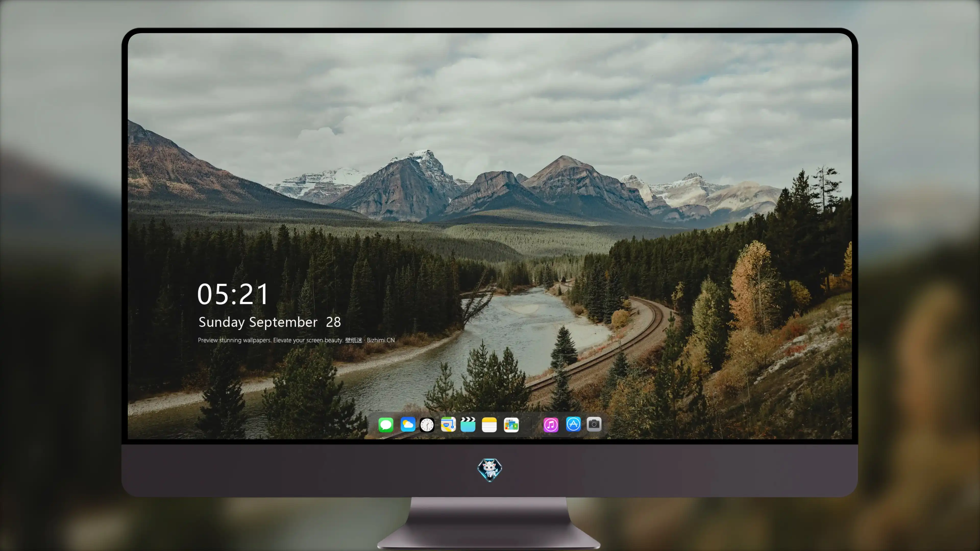Open the yellow Notes app in the dock
This screenshot has height=551, width=980.
[x=489, y=425]
